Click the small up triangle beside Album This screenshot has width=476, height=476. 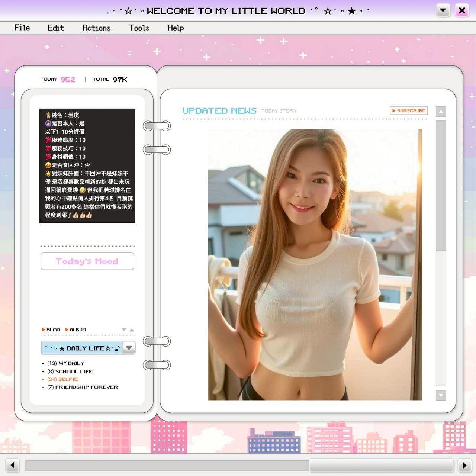[x=132, y=330]
